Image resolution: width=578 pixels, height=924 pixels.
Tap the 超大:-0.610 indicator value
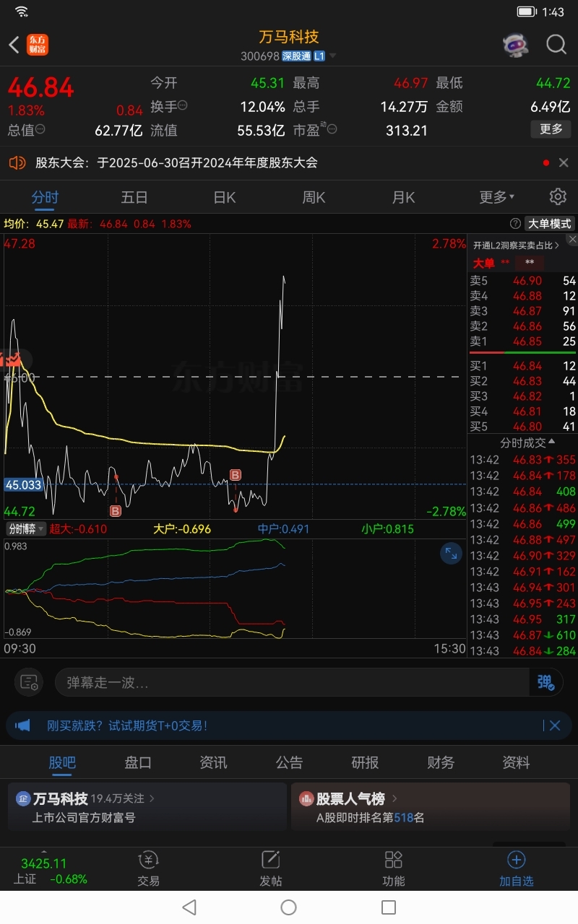(x=78, y=529)
